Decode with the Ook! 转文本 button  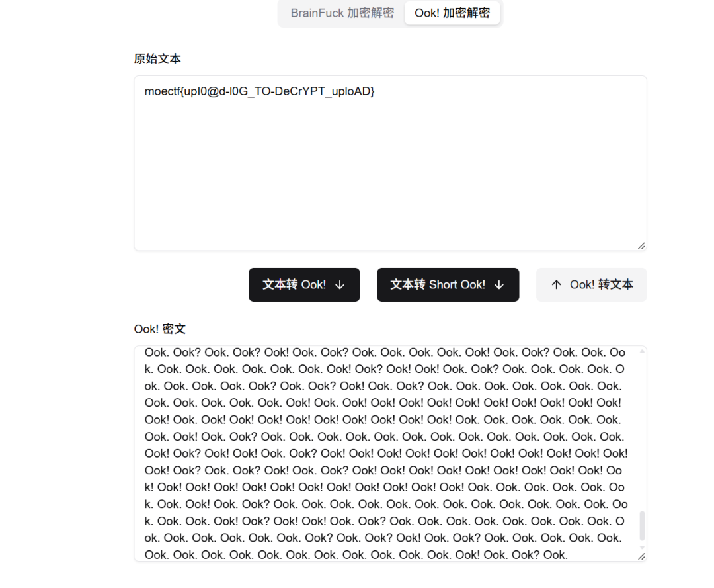592,284
